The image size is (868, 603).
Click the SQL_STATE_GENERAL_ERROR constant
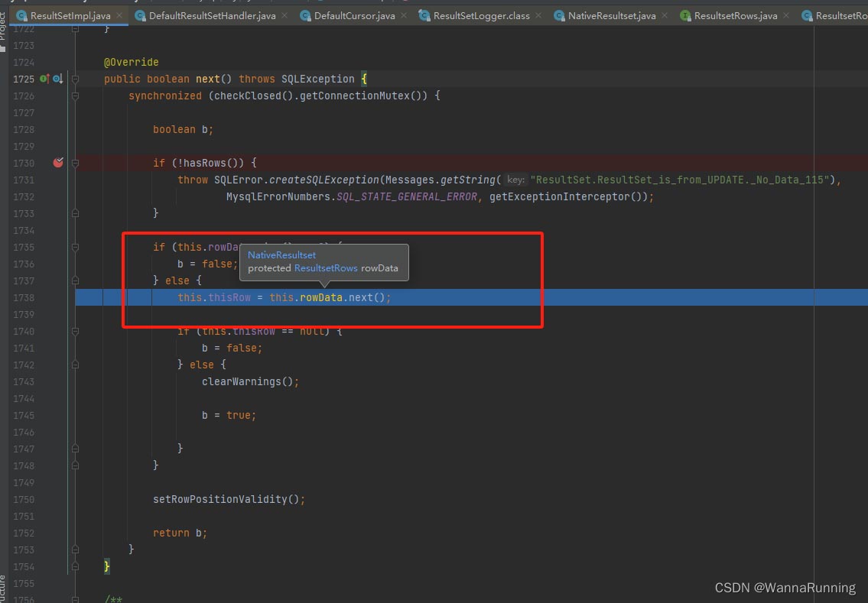[407, 196]
